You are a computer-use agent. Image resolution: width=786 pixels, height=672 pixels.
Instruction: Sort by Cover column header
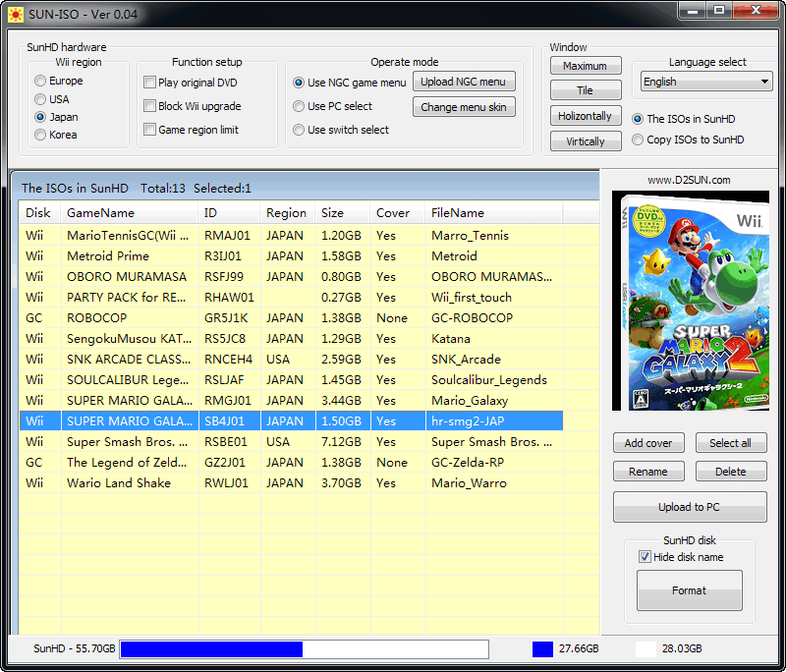point(398,213)
